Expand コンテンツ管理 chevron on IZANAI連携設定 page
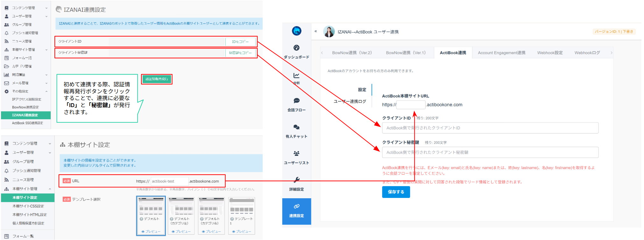Screen dimensions: 644x240 click(x=46, y=8)
